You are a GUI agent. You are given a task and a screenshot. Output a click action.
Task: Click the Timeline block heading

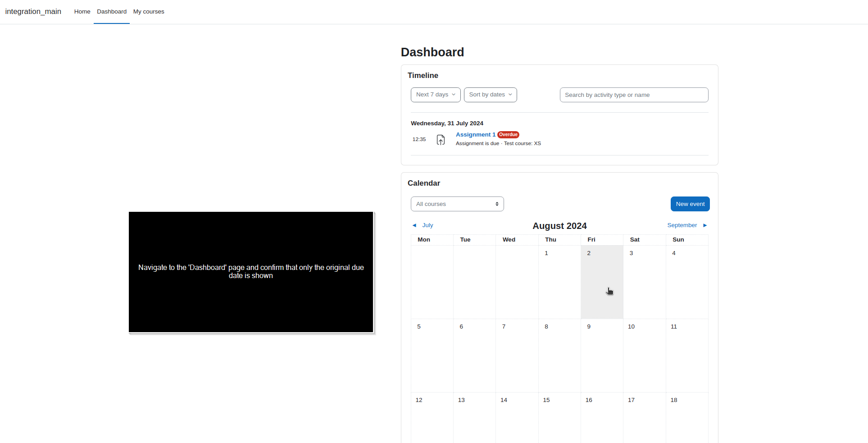pos(423,76)
